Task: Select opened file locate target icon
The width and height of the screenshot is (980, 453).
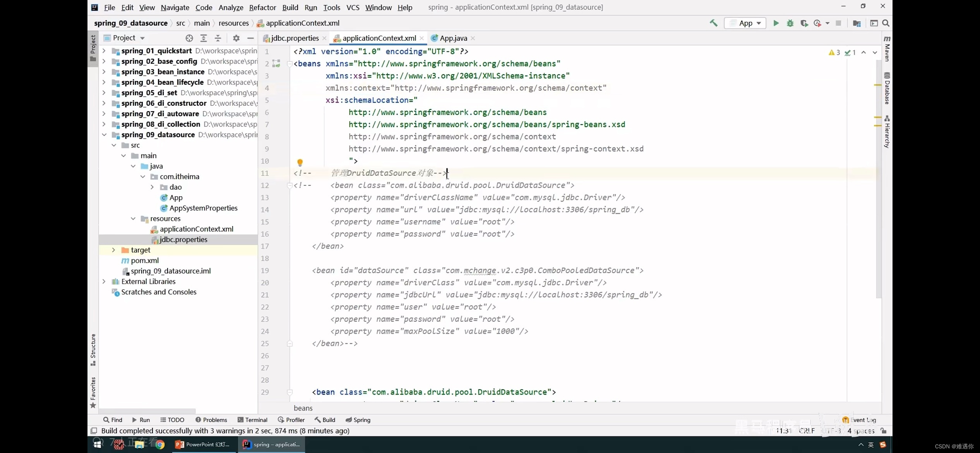Action: tap(189, 38)
